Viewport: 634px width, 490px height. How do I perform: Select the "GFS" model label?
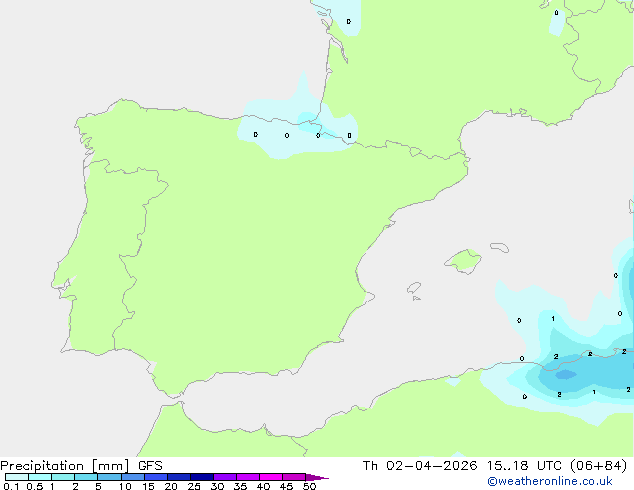coord(150,466)
